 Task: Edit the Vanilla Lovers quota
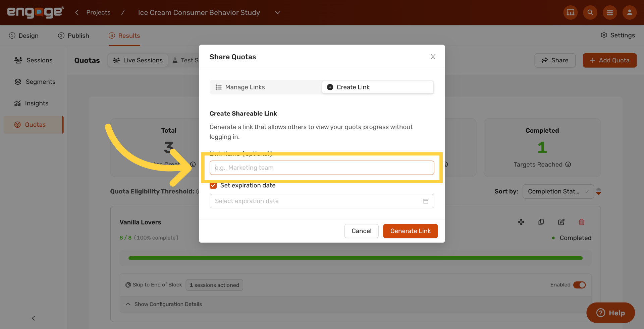(x=561, y=222)
